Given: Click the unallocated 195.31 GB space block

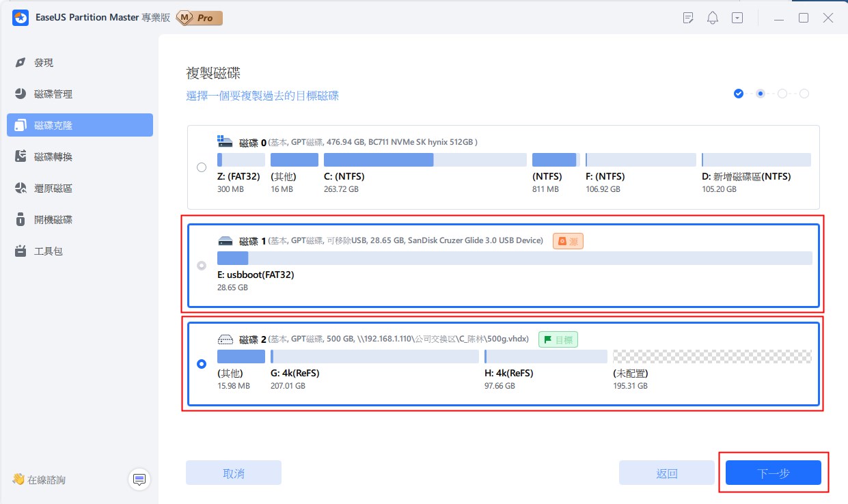Looking at the screenshot, I should pos(712,356).
